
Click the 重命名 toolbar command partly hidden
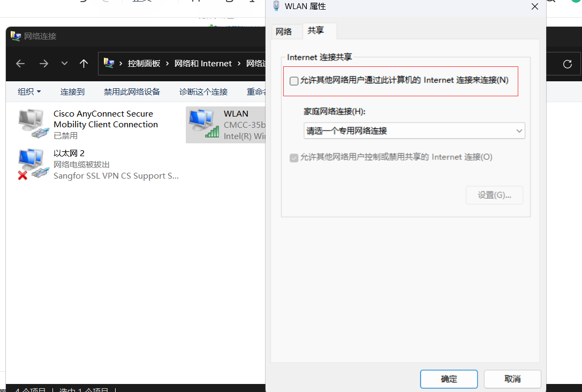pyautogui.click(x=256, y=91)
